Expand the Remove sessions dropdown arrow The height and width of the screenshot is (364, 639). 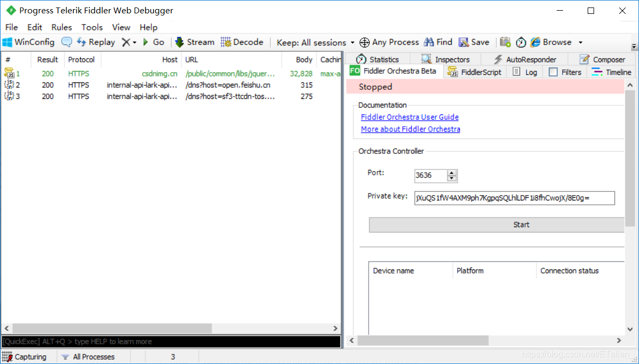134,42
